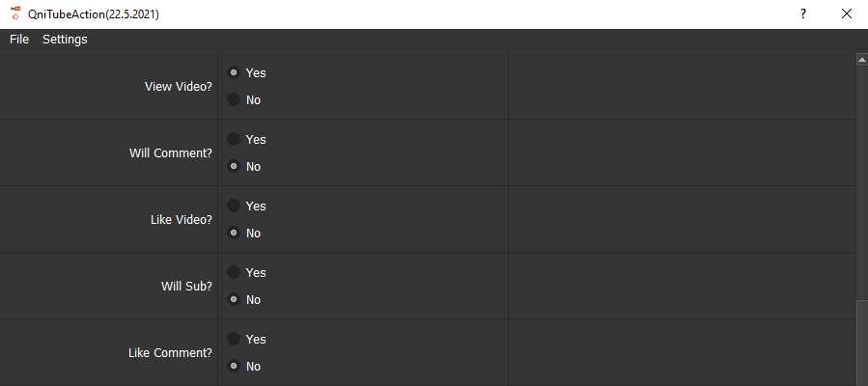Choose No for Will Comment
868x386 pixels.
tap(234, 166)
